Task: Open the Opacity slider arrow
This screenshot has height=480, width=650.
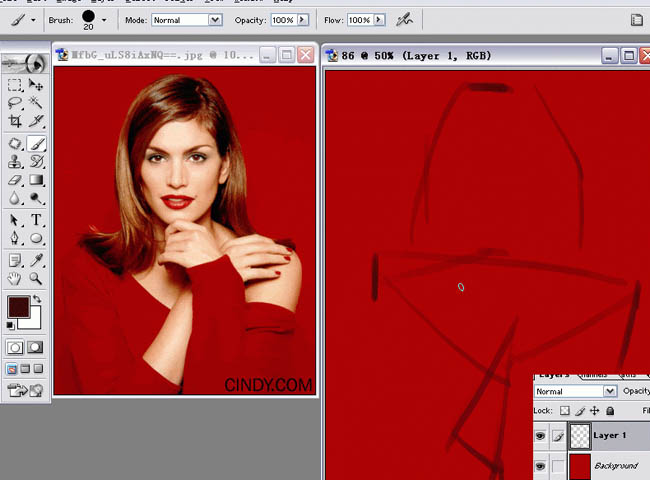Action: (x=303, y=19)
